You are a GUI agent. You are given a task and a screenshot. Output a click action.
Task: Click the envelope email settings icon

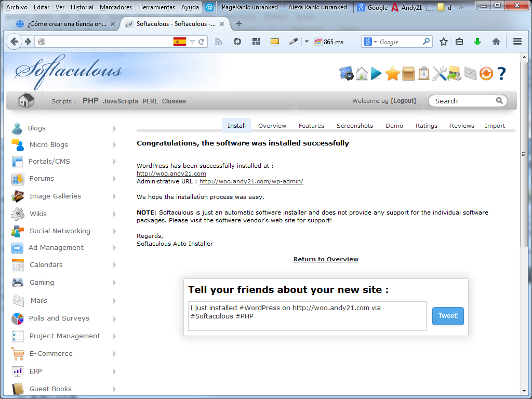tap(470, 74)
